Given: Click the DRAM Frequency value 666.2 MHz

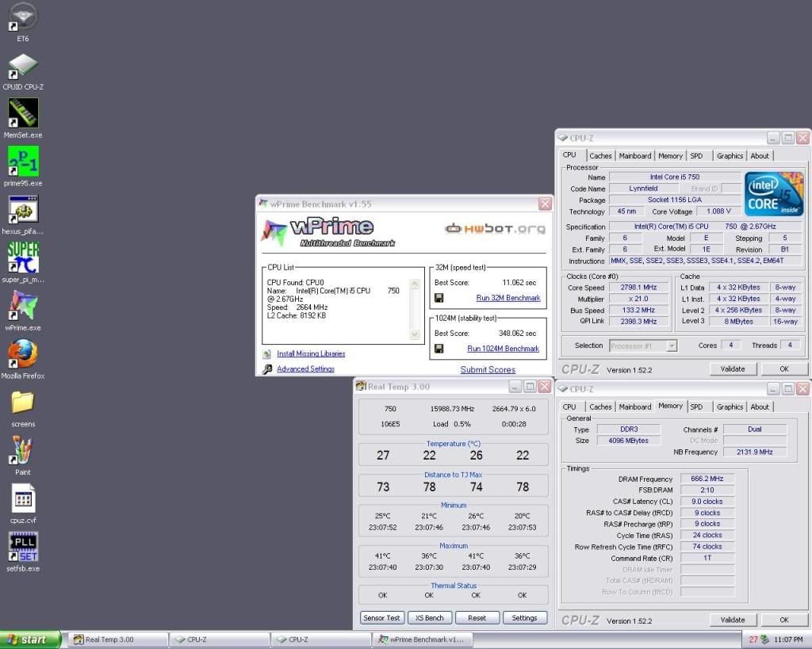Looking at the screenshot, I should coord(707,479).
